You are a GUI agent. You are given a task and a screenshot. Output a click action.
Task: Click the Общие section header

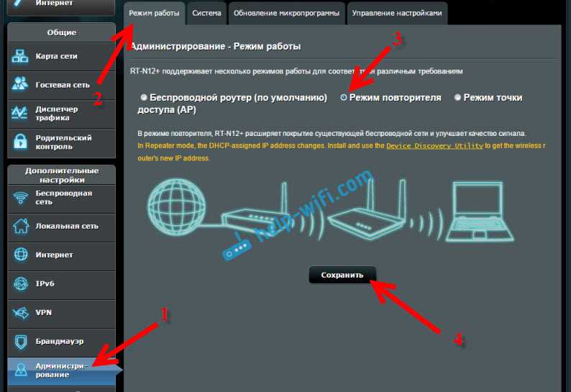(x=62, y=33)
